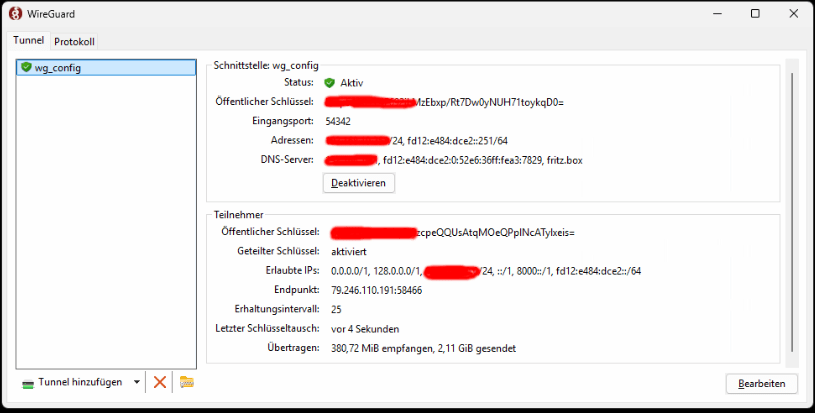The image size is (815, 413).
Task: Click Tunnel hinzufügen button
Action: [72, 382]
